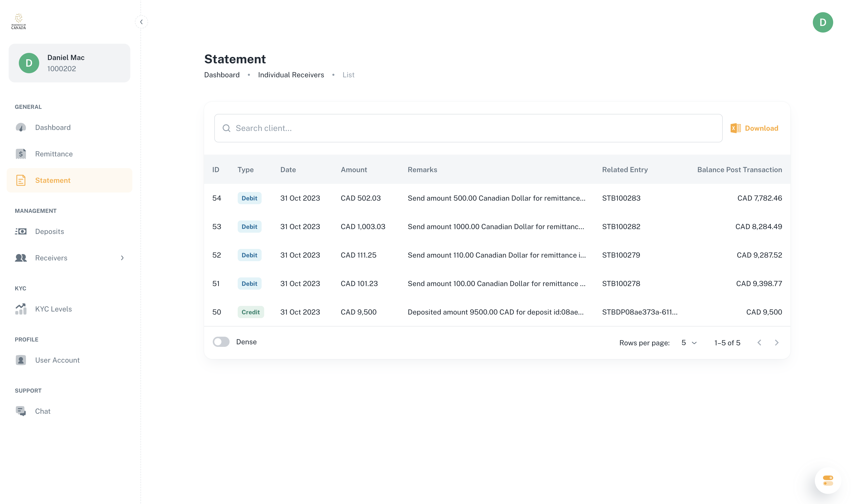Collapse the sidebar with the chevron button
851x504 pixels.
click(141, 22)
